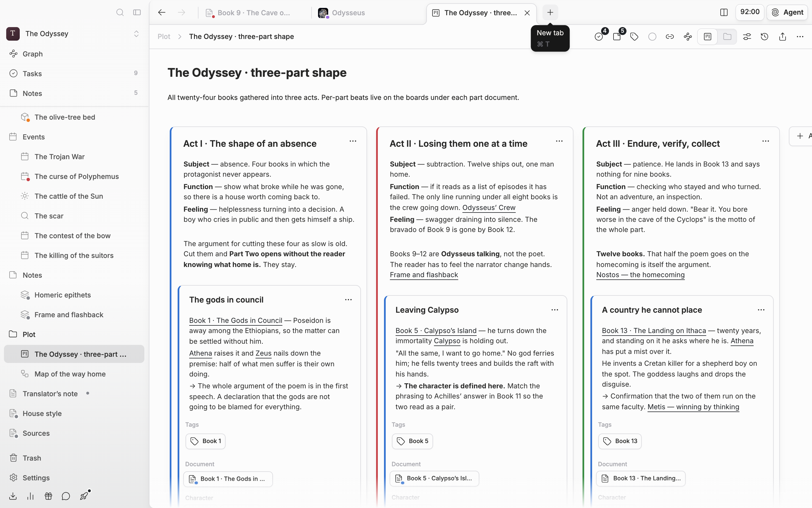812x508 pixels.
Task: Go back with the left arrow
Action: (162, 12)
